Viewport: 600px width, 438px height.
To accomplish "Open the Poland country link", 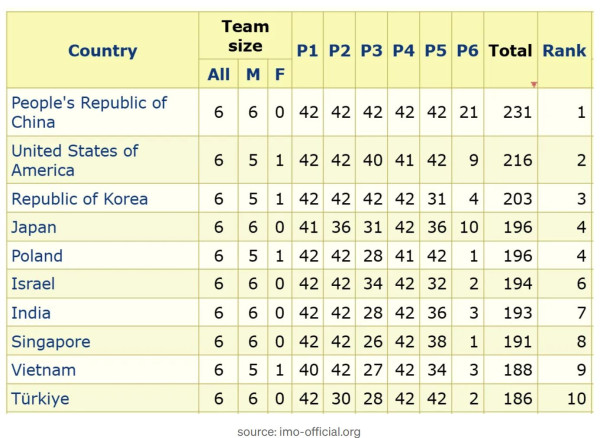I will click(x=37, y=256).
